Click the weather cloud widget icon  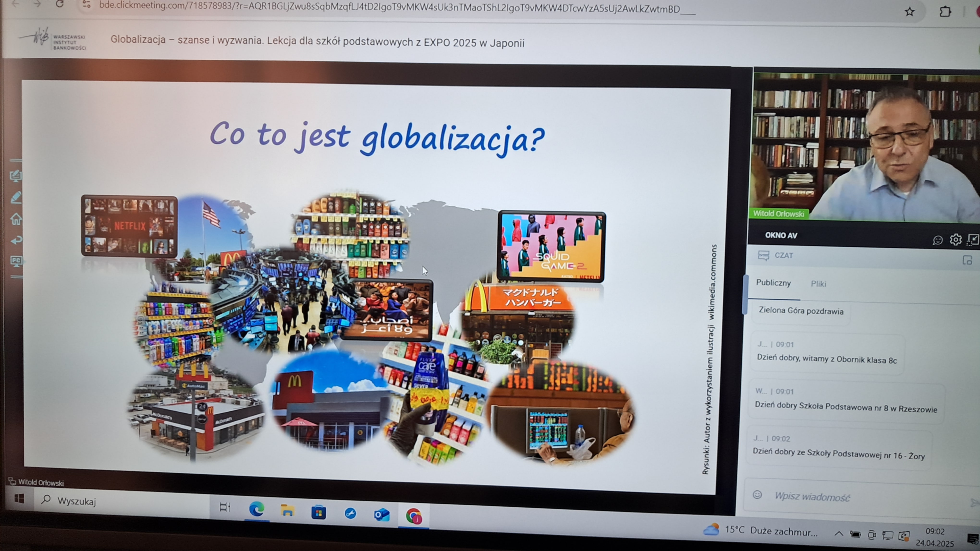(x=711, y=529)
